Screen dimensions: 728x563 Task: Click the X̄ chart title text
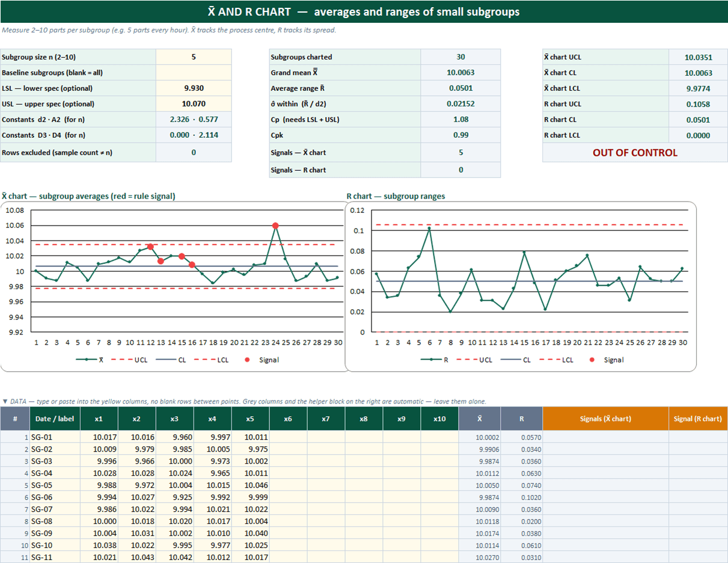88,196
